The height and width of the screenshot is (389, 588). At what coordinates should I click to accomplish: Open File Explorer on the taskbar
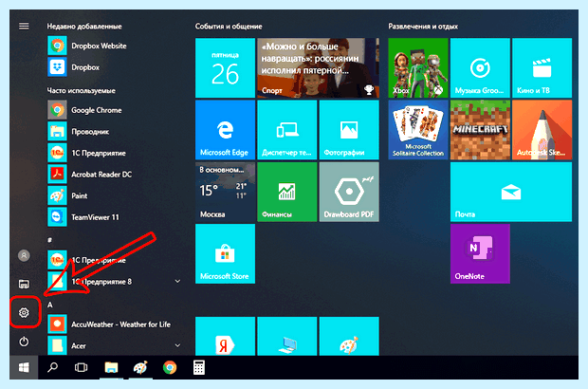point(111,367)
